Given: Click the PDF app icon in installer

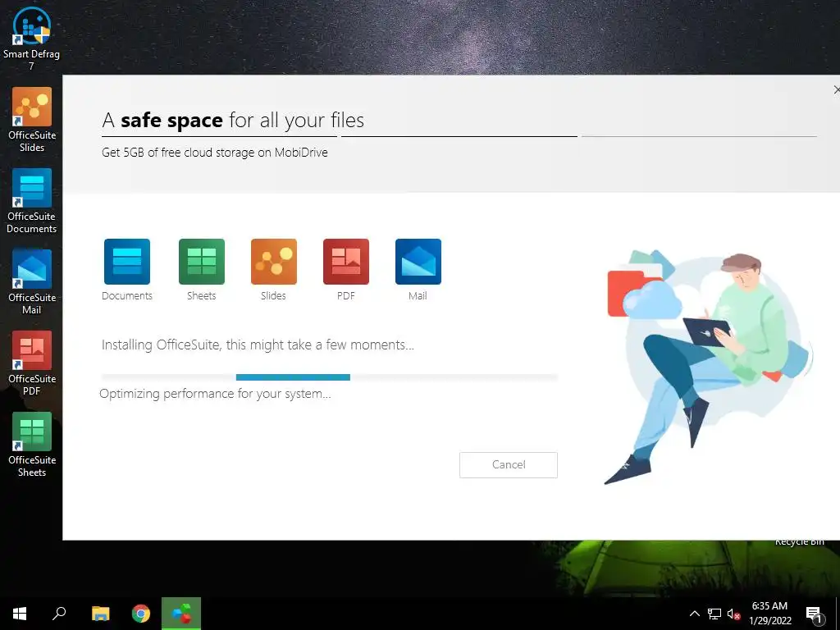Looking at the screenshot, I should pos(346,262).
